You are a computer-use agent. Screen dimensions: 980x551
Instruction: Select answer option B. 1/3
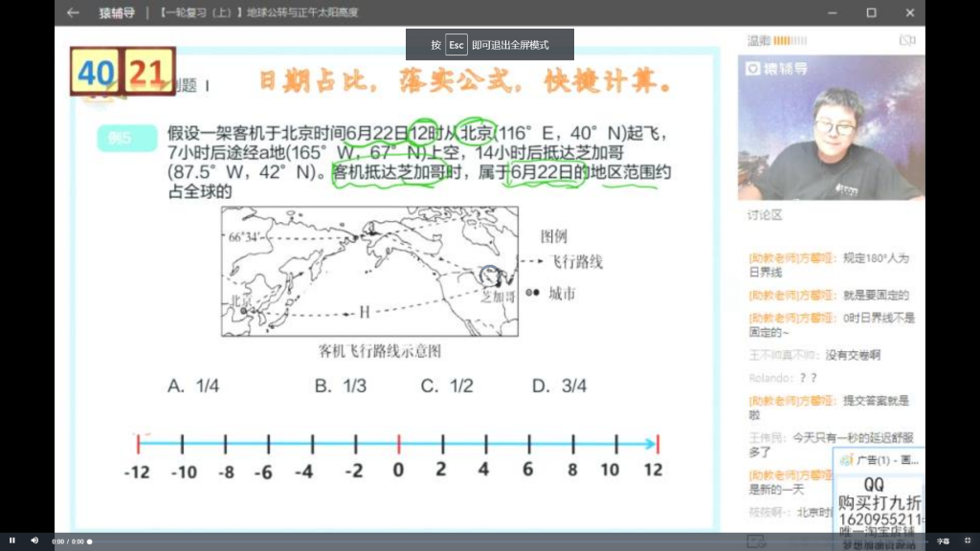point(341,386)
